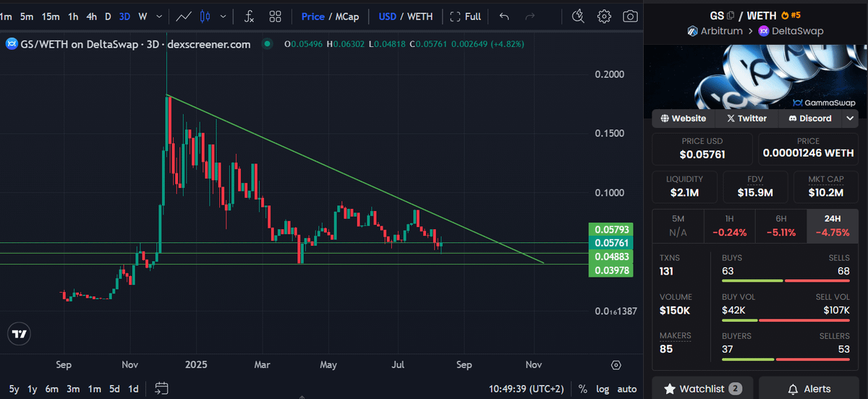Show the 5M price change stats
The width and height of the screenshot is (868, 399).
pyautogui.click(x=678, y=225)
